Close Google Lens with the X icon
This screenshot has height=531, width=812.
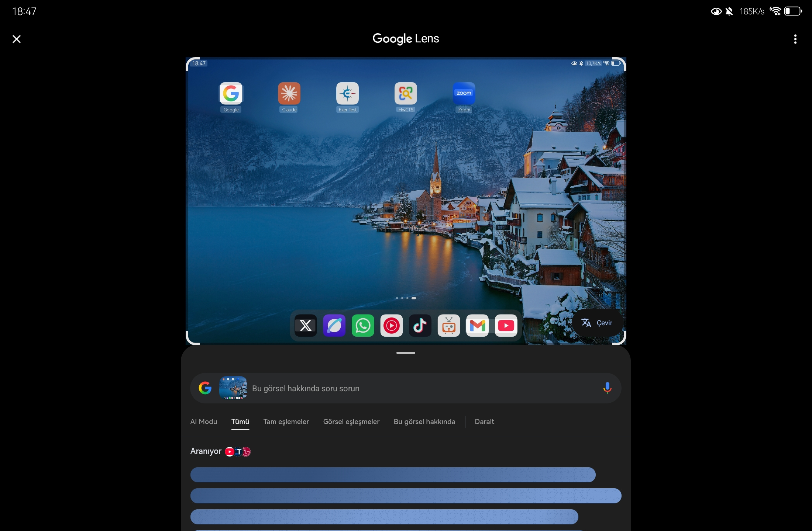pyautogui.click(x=17, y=39)
